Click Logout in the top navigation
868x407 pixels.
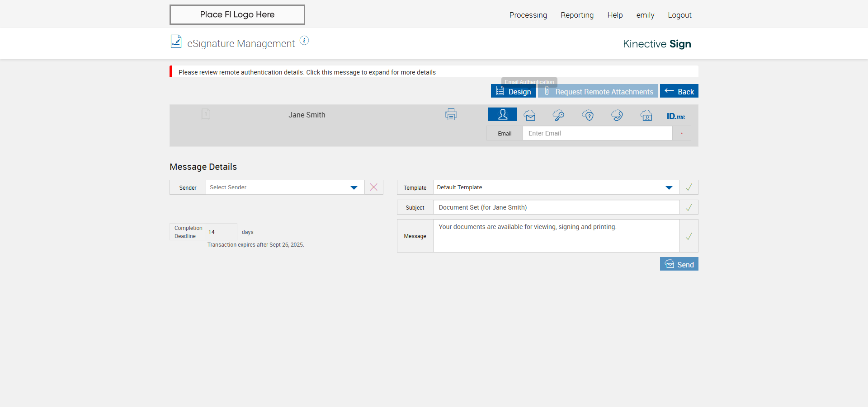(679, 15)
